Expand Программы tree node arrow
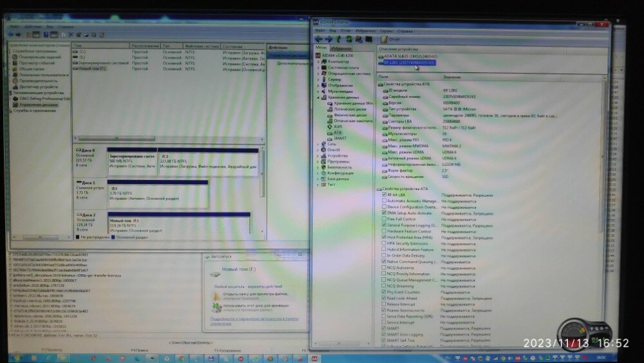 tap(318, 162)
